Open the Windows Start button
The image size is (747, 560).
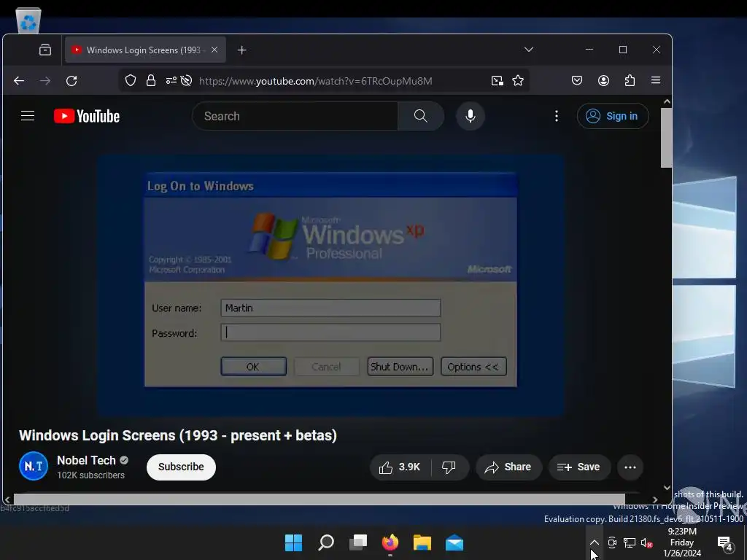[293, 542]
